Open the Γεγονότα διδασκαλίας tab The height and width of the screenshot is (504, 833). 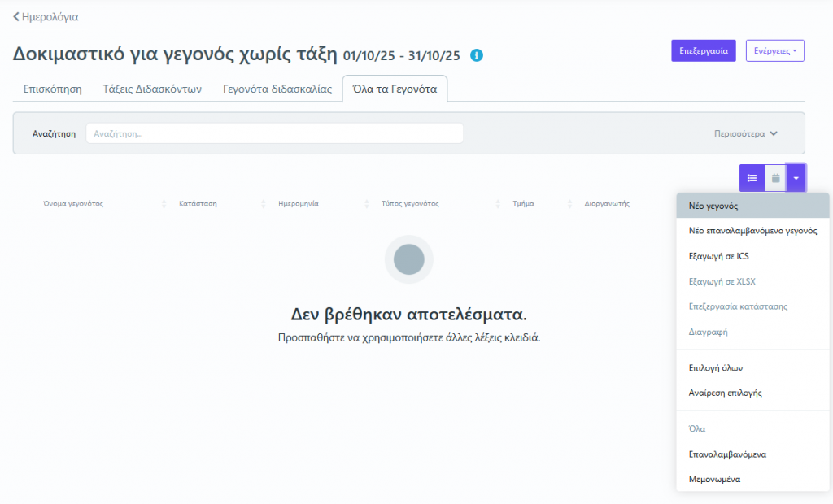coord(277,89)
